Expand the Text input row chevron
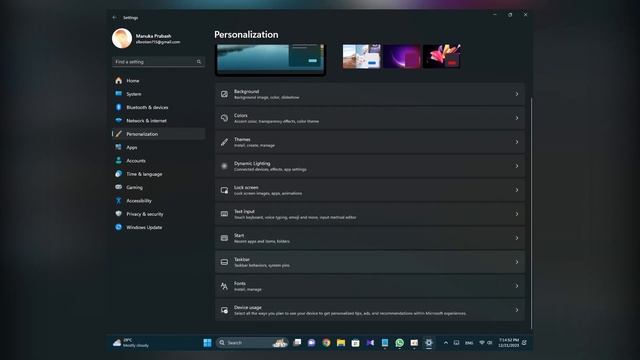 (x=517, y=214)
